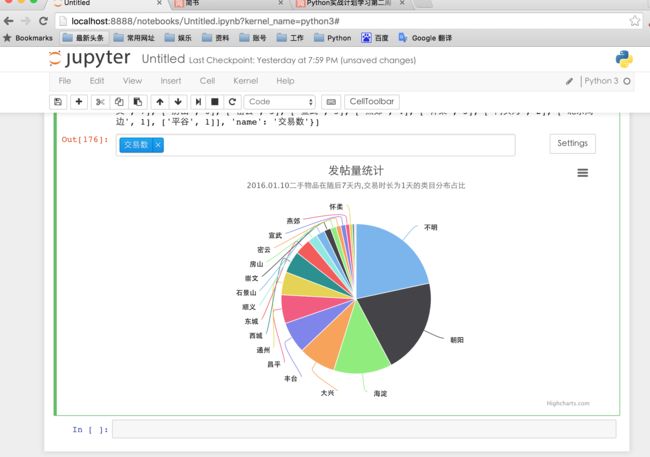Open the Help menu

pos(285,81)
